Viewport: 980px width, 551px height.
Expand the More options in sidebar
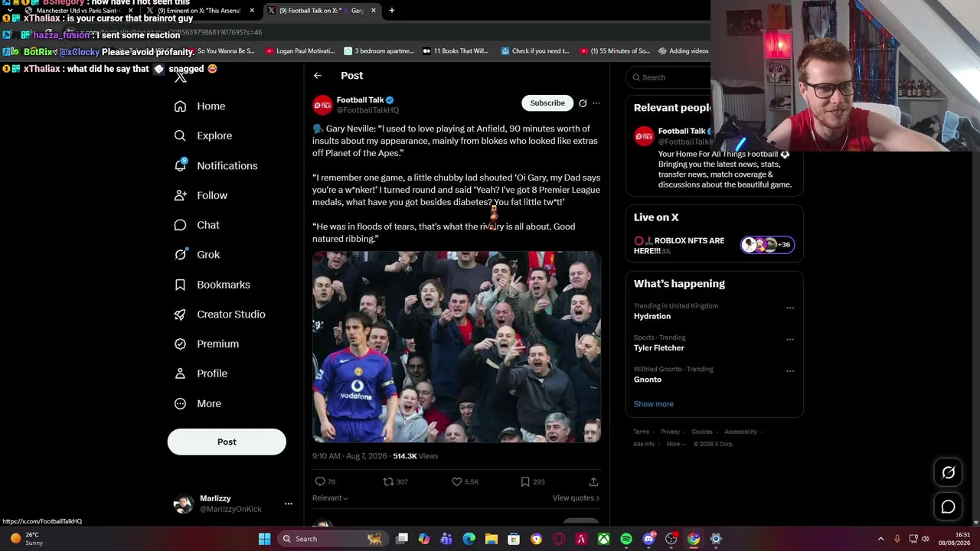tap(198, 404)
